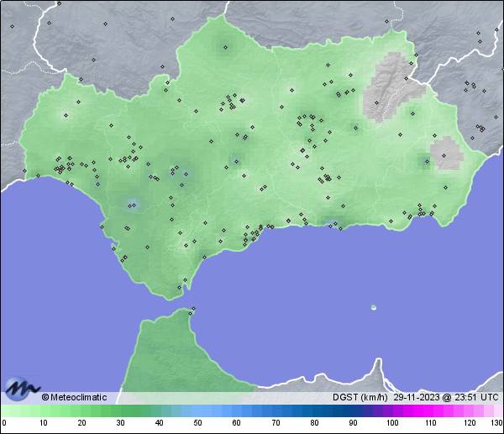Click the scale label 20
Viewport: 504px width, 434px height.
(82, 422)
